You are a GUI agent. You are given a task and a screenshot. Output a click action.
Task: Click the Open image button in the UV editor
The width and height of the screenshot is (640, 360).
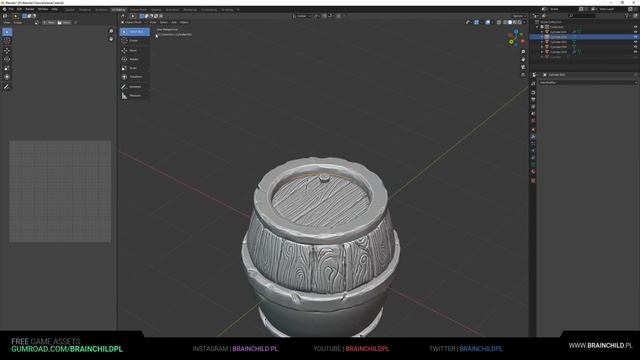64,22
